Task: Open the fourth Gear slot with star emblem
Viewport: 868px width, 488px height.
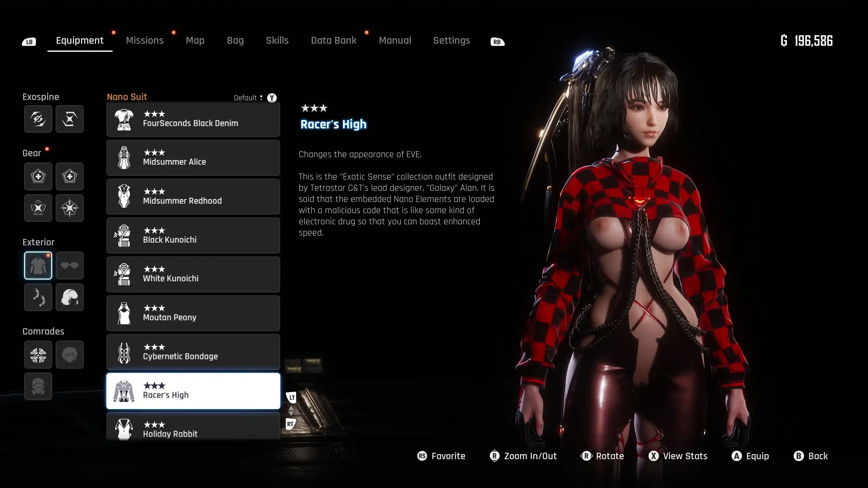Action: coord(70,208)
